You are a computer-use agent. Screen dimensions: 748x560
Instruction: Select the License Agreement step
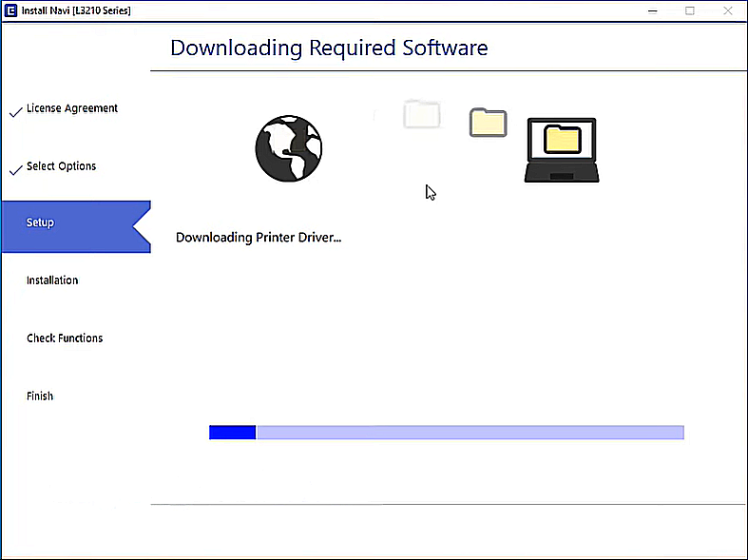coord(72,108)
